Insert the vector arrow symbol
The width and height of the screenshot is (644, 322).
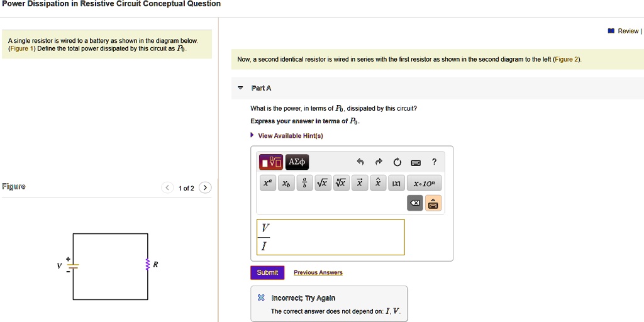[359, 184]
